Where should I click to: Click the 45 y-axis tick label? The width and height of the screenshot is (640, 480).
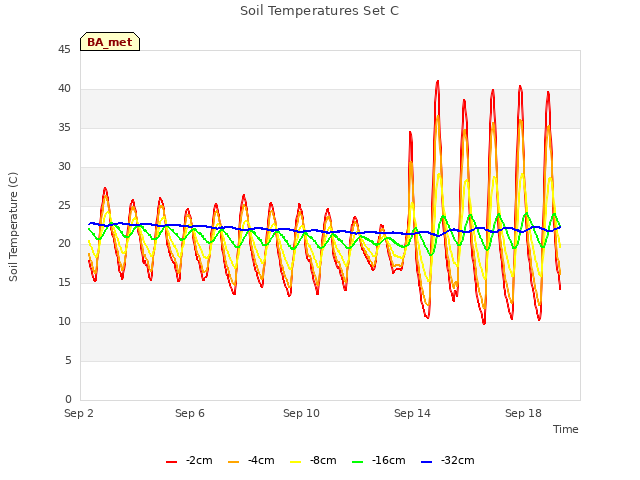64,50
